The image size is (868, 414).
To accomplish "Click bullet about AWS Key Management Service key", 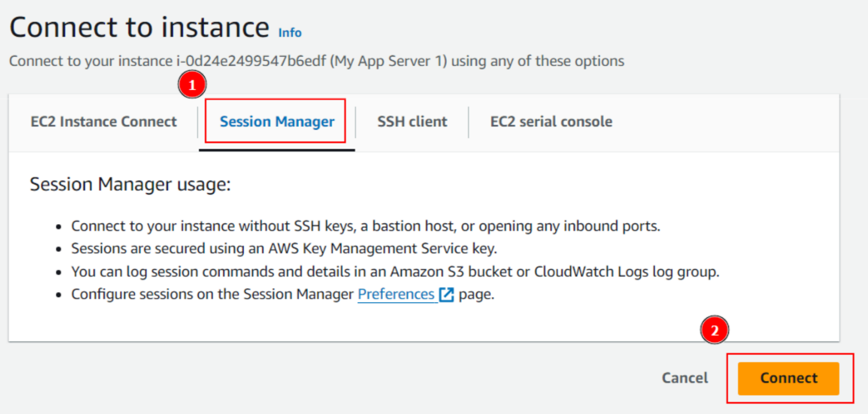I will pyautogui.click(x=284, y=249).
